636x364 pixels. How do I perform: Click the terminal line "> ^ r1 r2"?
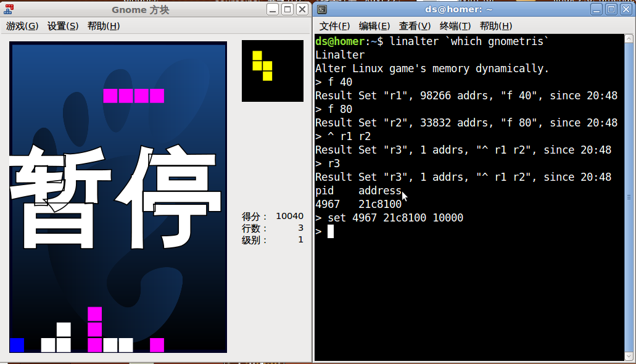click(343, 136)
